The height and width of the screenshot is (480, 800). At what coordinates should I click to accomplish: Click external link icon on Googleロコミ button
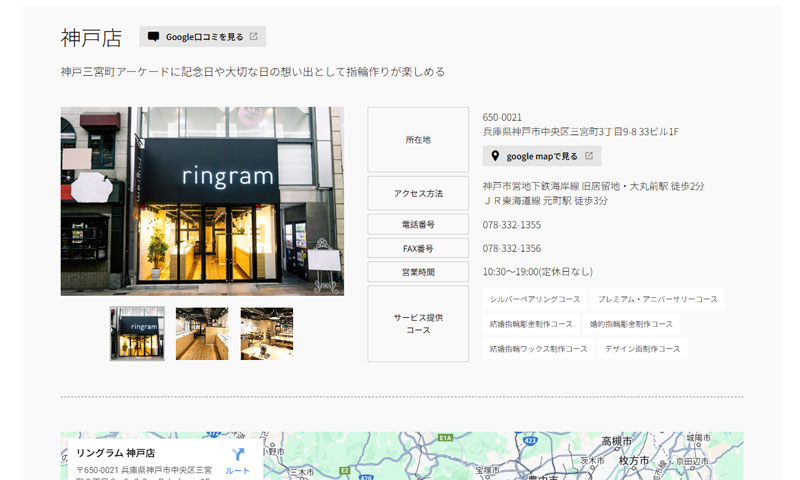pyautogui.click(x=254, y=36)
